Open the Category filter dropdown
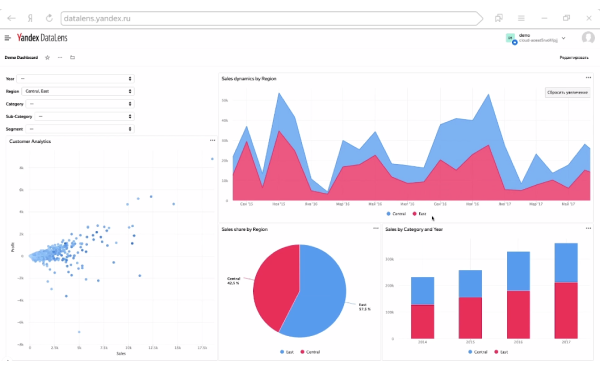 pyautogui.click(x=80, y=104)
